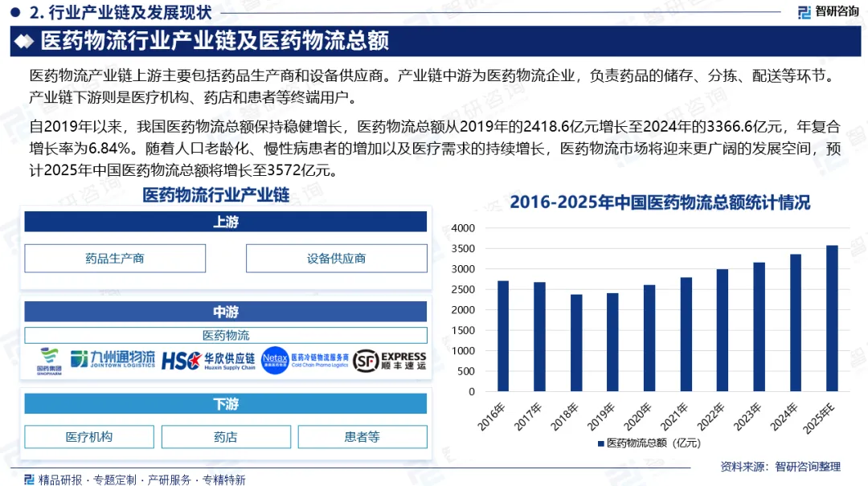This screenshot has width=868, height=486.
Task: Click the y-axis value 500
Action: click(466, 371)
